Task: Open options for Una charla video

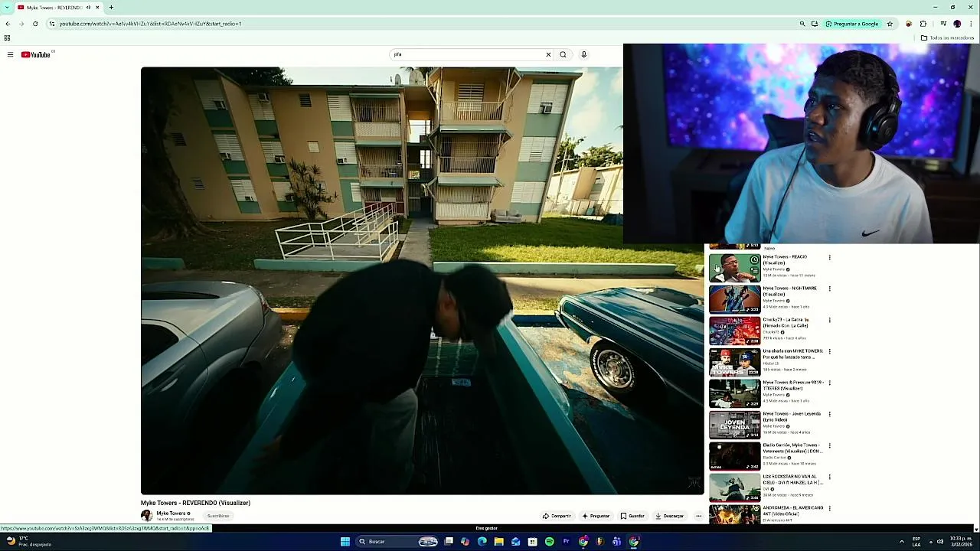Action: point(829,351)
